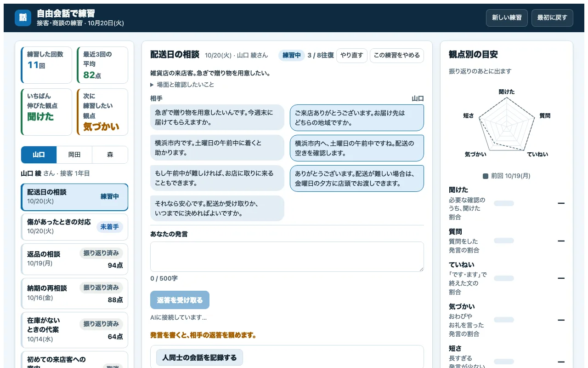Click the 返答を受け取る button
588x368 pixels.
coord(180,300)
